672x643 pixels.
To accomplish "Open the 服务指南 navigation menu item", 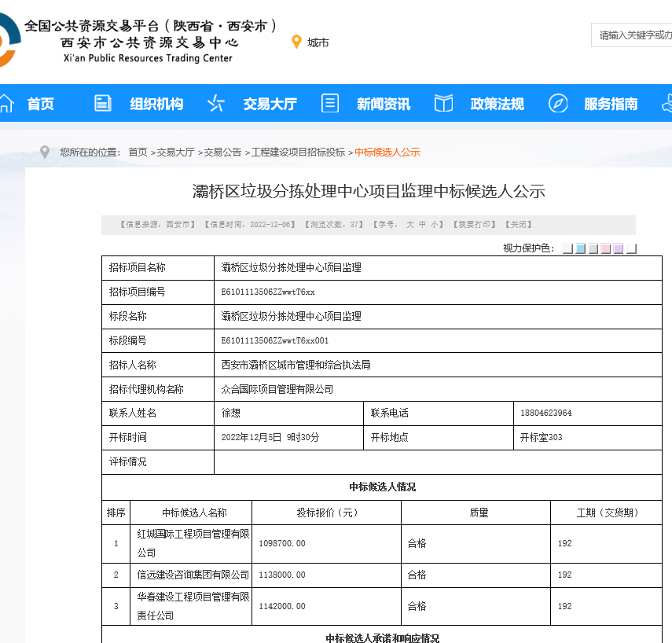I will (611, 104).
